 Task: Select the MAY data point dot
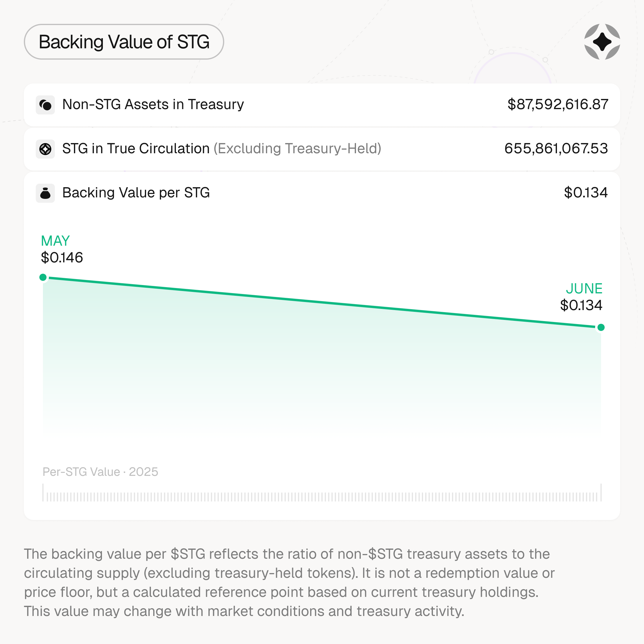[x=43, y=277]
